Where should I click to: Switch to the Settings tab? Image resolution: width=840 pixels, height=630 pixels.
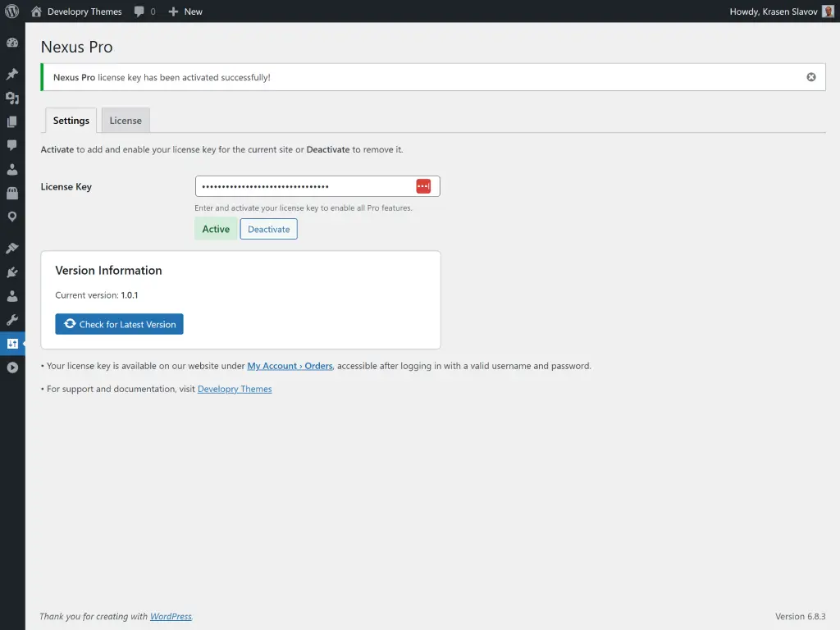(x=71, y=121)
